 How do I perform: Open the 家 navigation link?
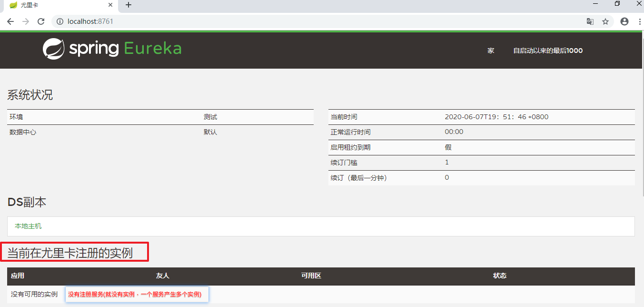491,51
